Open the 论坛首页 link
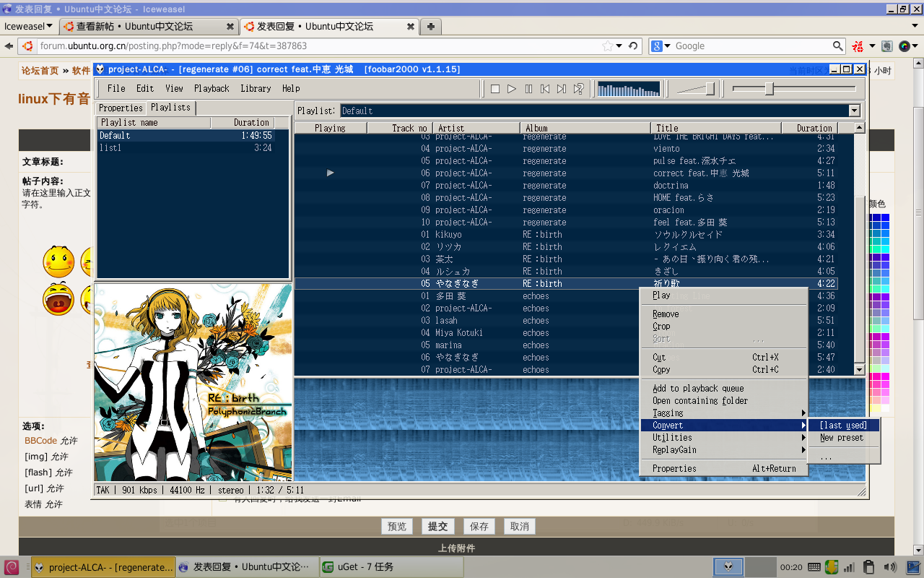Image resolution: width=924 pixels, height=578 pixels. tap(40, 71)
